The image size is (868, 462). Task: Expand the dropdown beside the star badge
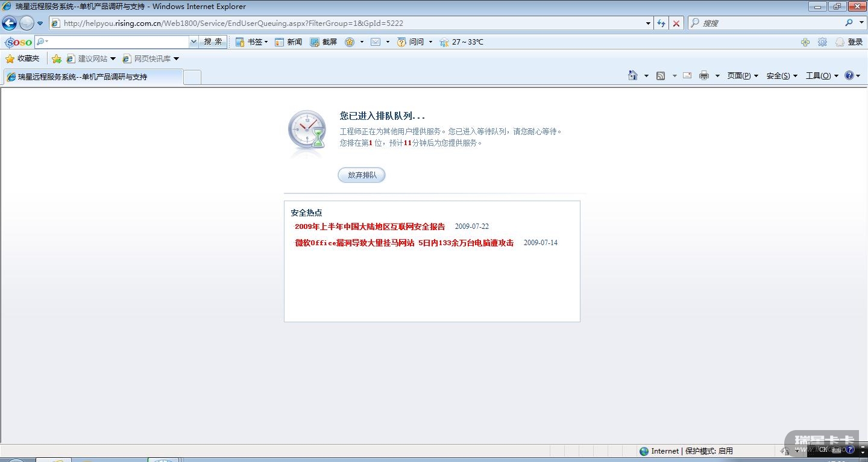point(362,42)
